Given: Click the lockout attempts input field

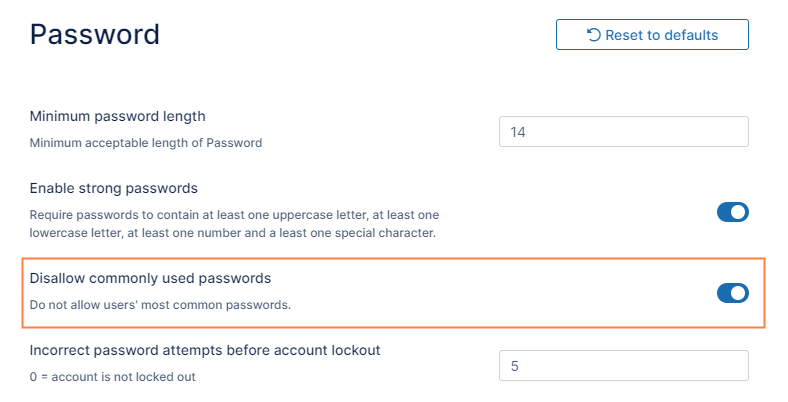Looking at the screenshot, I should point(624,366).
